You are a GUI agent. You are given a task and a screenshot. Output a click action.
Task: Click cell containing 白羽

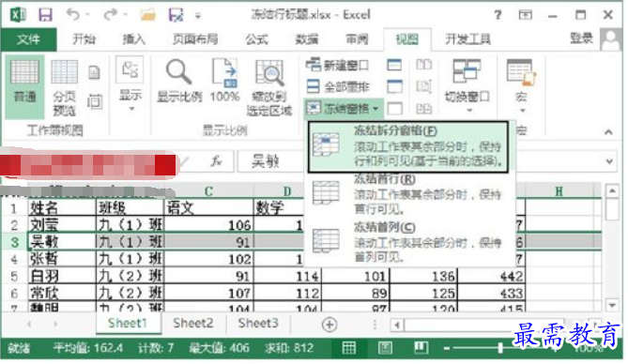click(62, 277)
